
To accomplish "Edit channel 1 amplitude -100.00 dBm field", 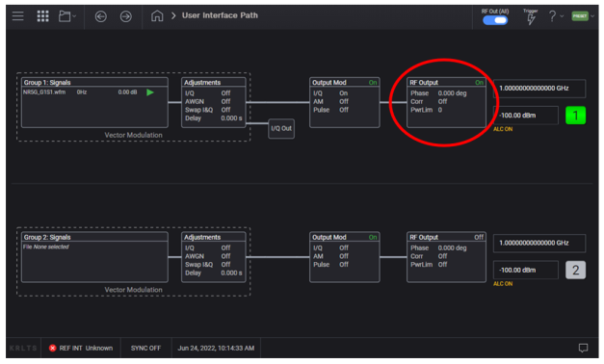I will [525, 116].
